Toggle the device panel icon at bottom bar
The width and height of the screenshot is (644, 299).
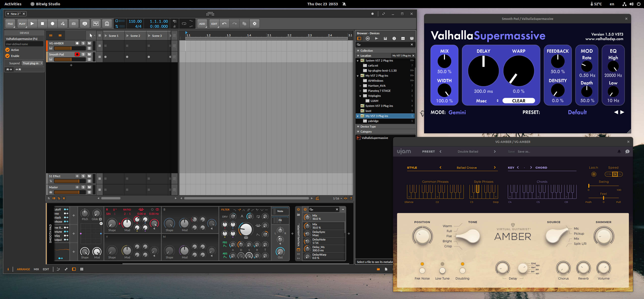[x=74, y=269]
